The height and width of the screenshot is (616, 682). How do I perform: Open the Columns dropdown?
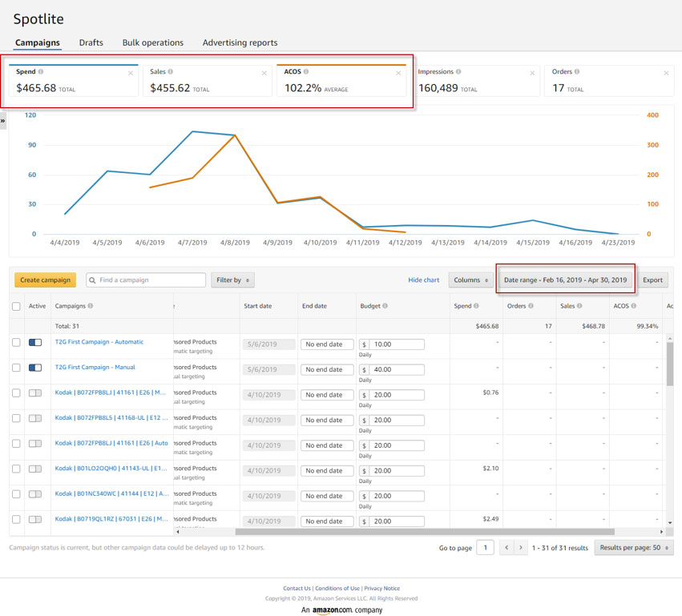click(470, 280)
